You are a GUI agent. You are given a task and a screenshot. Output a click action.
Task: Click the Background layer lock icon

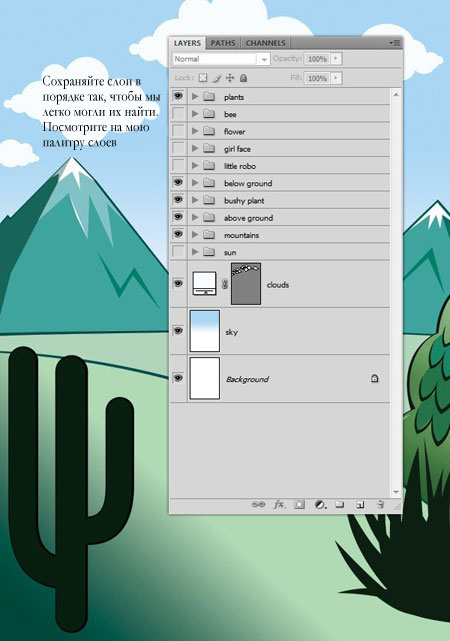point(374,378)
